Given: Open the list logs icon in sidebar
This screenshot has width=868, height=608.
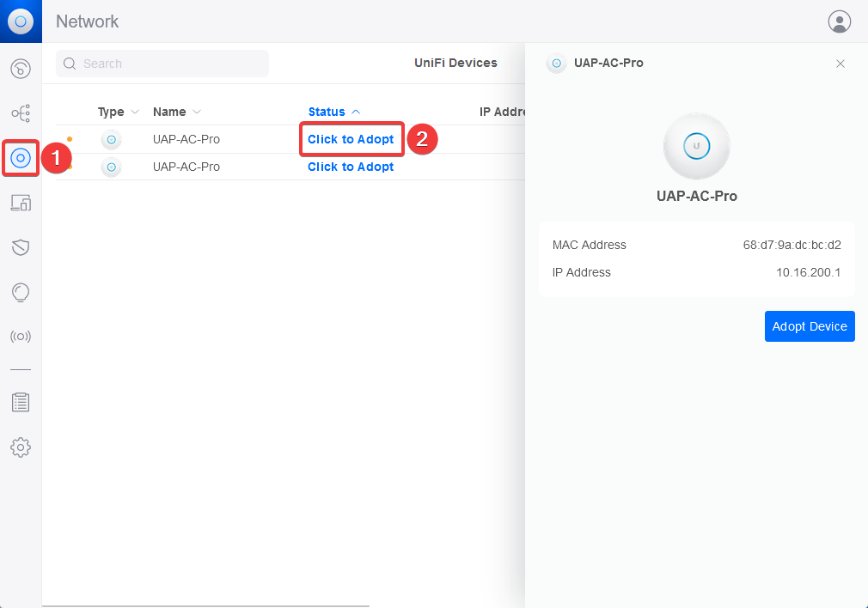Looking at the screenshot, I should (21, 402).
